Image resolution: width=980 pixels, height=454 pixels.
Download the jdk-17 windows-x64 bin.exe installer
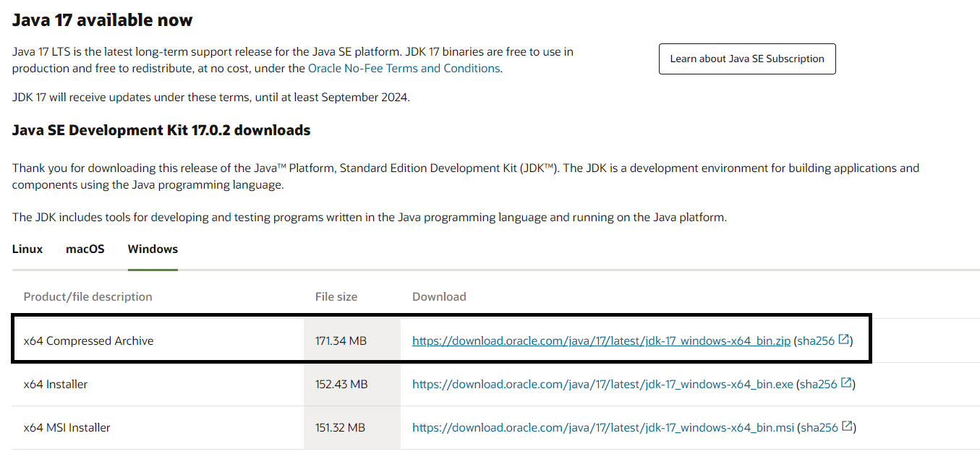click(x=602, y=384)
